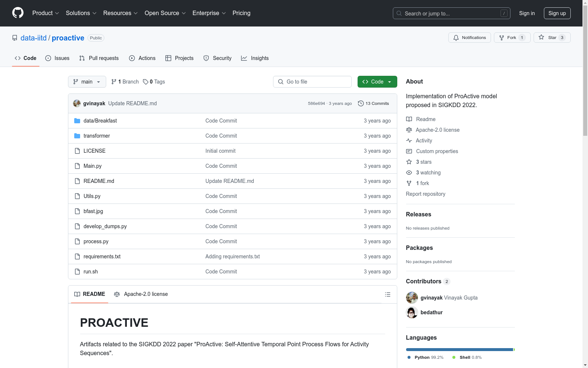This screenshot has height=368, width=588.
Task: Click the magnifier icon in Go to file
Action: (x=281, y=82)
